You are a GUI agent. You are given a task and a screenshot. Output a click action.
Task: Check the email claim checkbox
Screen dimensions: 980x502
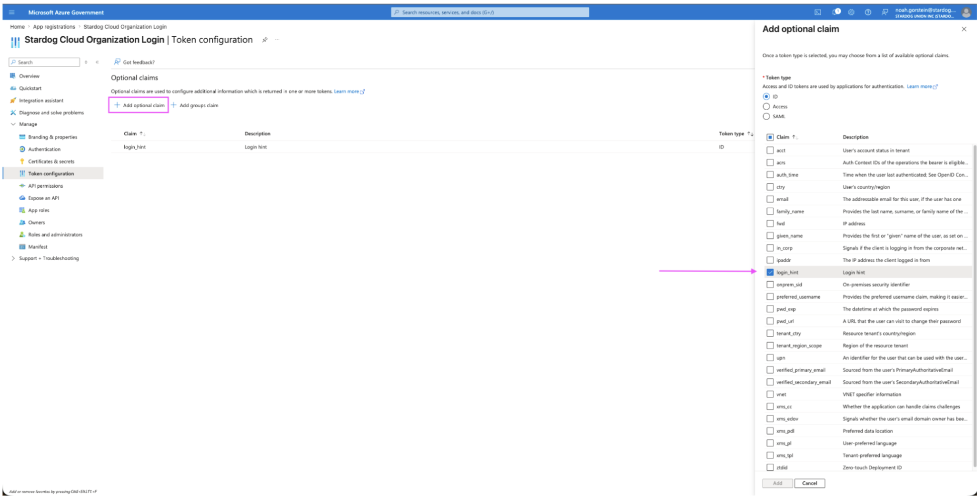coord(770,199)
